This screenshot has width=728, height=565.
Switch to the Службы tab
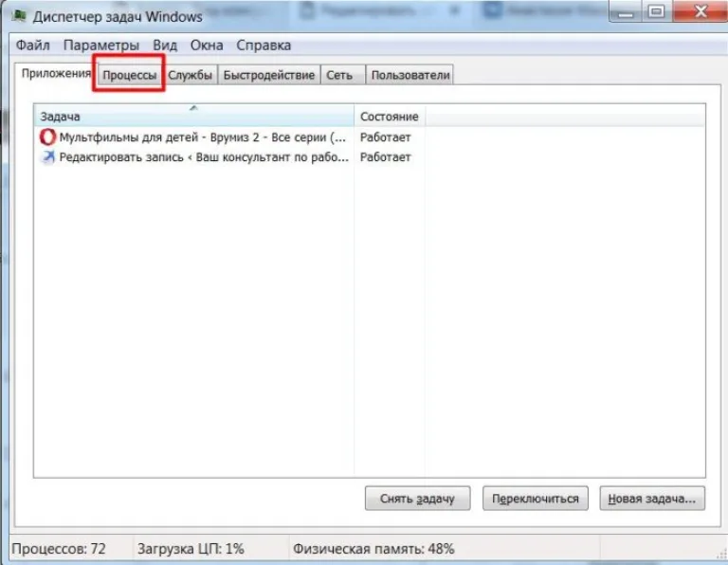click(190, 75)
